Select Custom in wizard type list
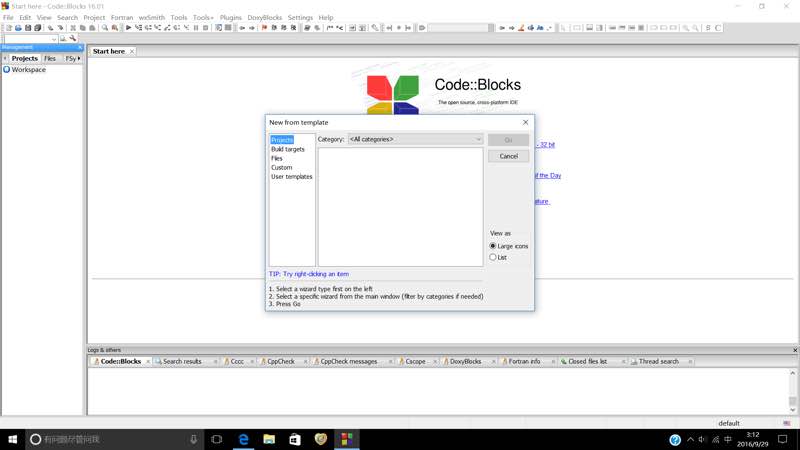The height and width of the screenshot is (450, 800). click(282, 167)
